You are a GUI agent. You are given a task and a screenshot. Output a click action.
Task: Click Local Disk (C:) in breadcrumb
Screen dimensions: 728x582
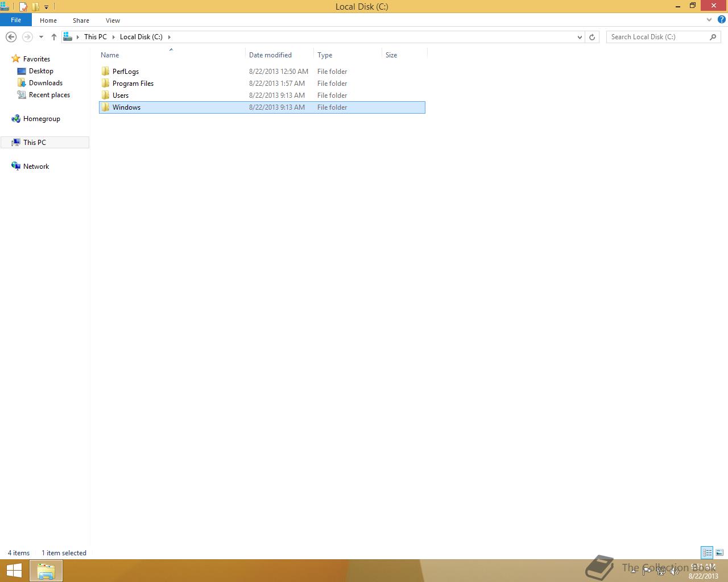pos(141,37)
